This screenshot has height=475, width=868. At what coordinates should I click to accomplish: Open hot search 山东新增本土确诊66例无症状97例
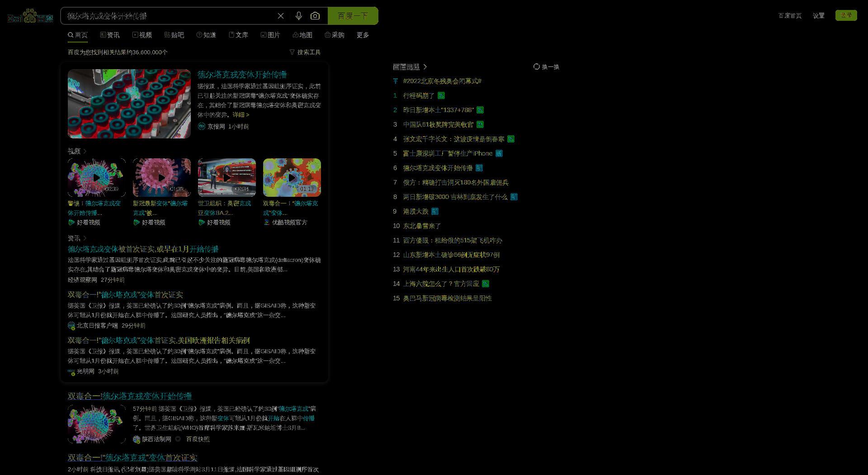click(451, 255)
